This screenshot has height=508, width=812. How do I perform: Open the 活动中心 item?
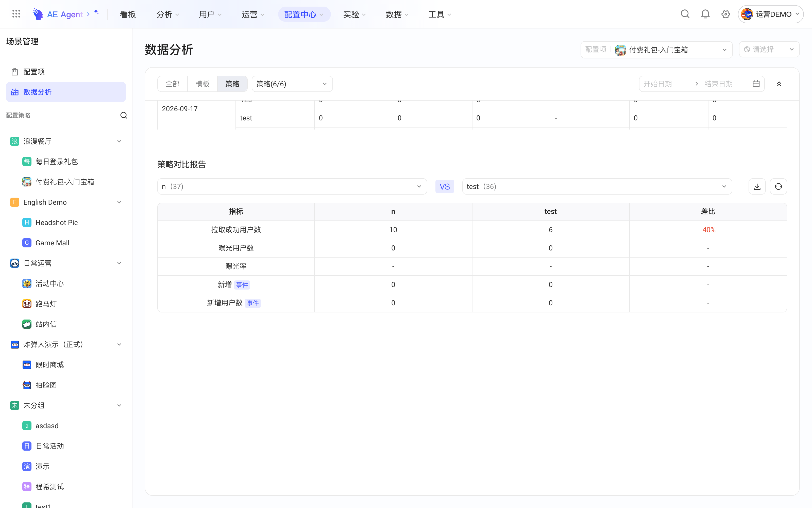click(x=66, y=283)
